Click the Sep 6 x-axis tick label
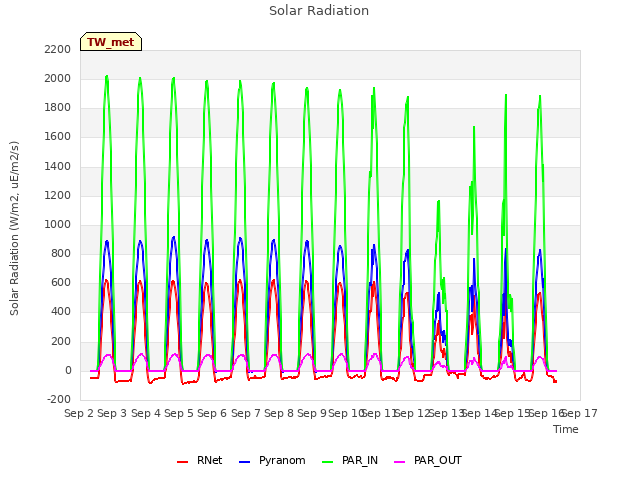The image size is (640, 480). (x=212, y=413)
